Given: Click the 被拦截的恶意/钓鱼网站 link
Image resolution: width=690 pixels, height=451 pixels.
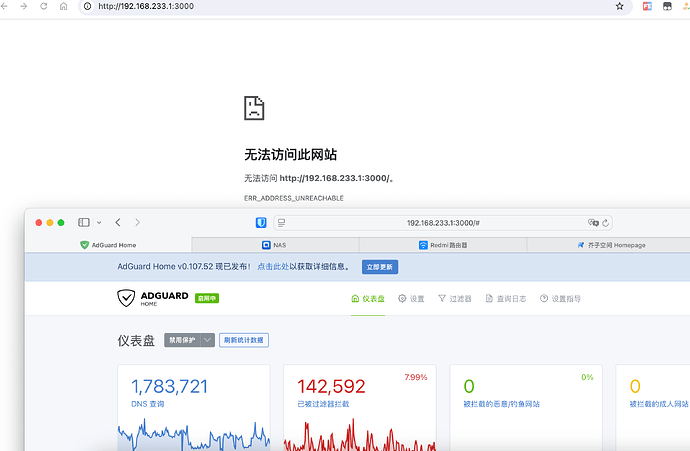Looking at the screenshot, I should (502, 404).
